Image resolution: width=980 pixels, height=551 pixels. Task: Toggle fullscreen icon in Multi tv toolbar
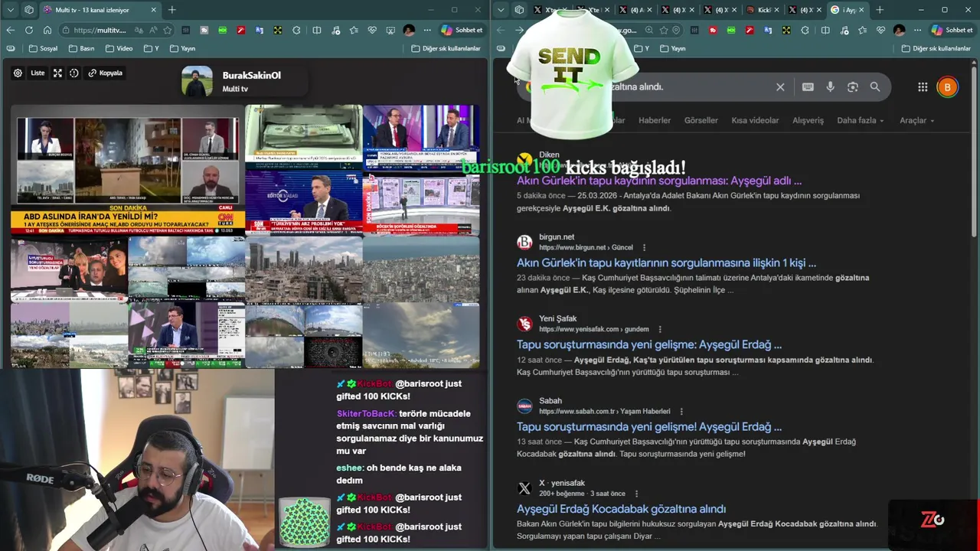point(57,73)
